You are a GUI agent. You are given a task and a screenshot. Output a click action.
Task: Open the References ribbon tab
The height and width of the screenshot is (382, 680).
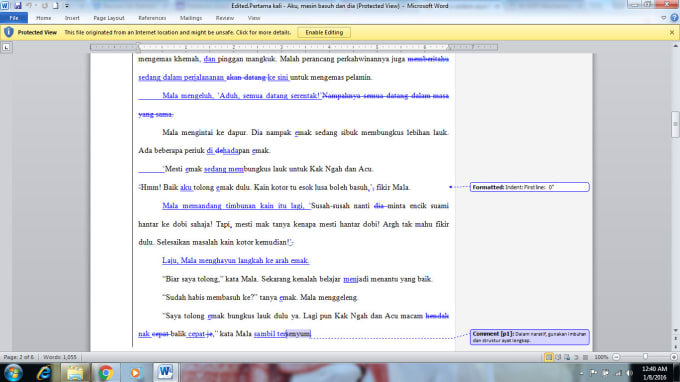(152, 18)
